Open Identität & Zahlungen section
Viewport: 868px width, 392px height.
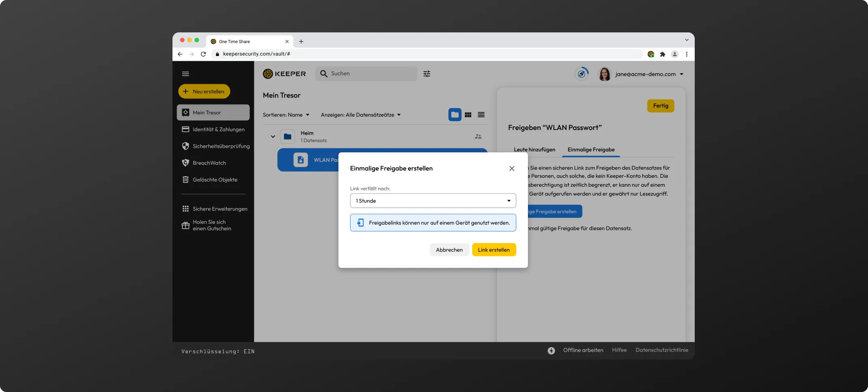[213, 130]
